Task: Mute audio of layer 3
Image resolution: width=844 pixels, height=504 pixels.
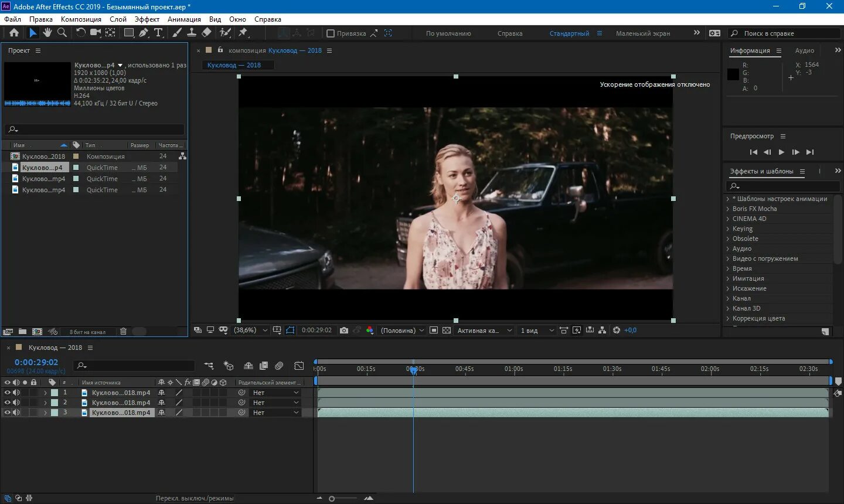Action: (x=16, y=413)
